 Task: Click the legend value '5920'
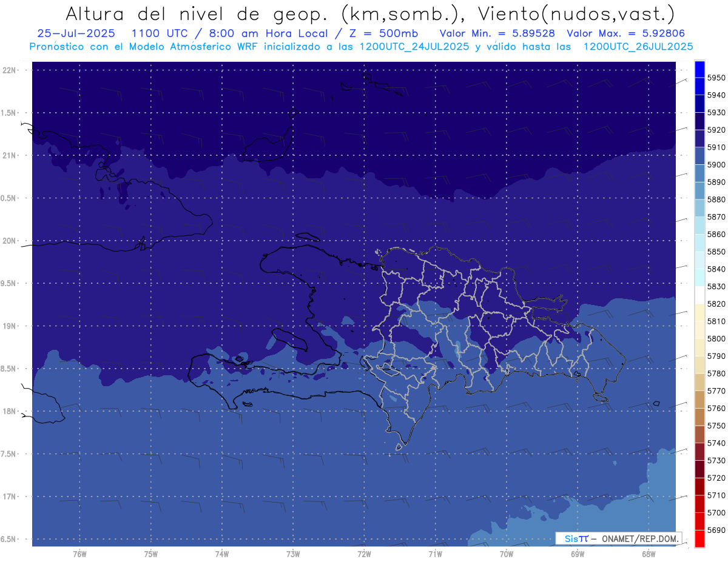pos(716,130)
